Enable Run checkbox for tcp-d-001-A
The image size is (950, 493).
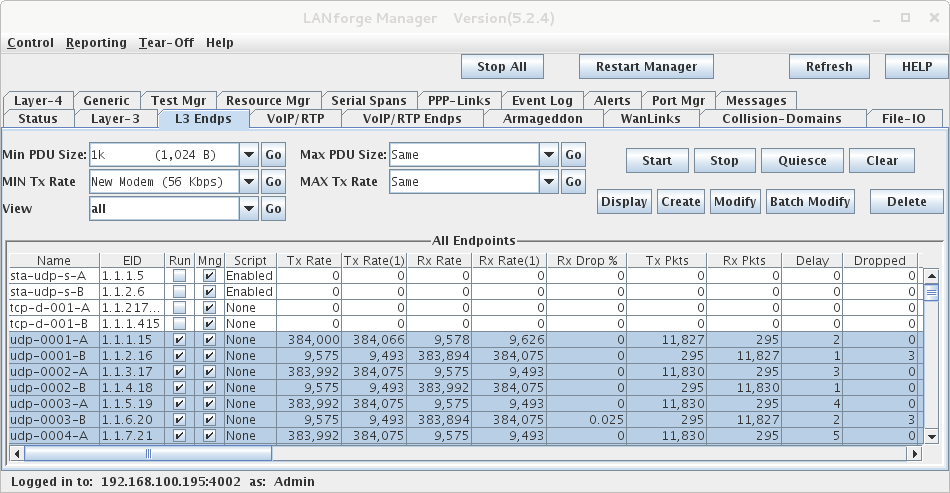pos(179,308)
